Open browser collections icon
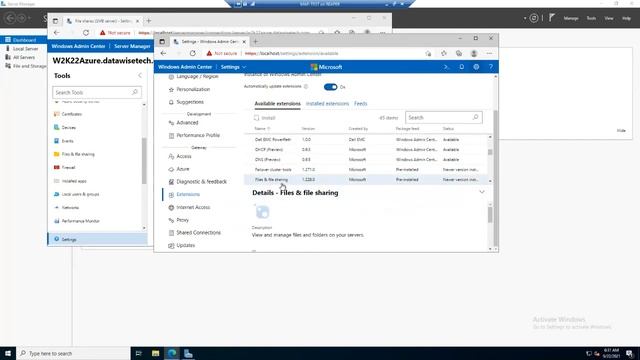The height and width of the screenshot is (360, 640). (459, 53)
